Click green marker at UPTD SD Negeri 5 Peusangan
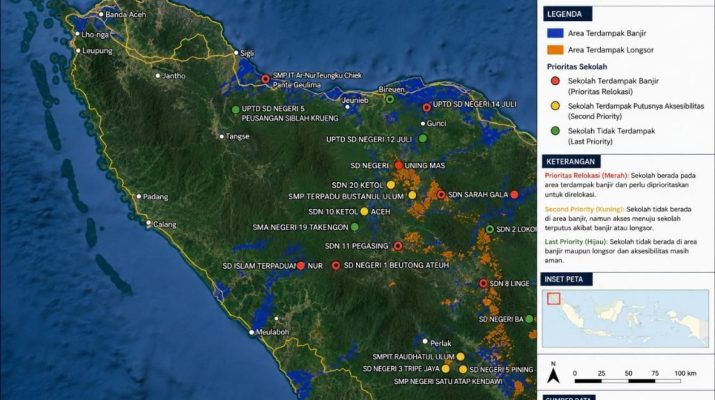 235,109
